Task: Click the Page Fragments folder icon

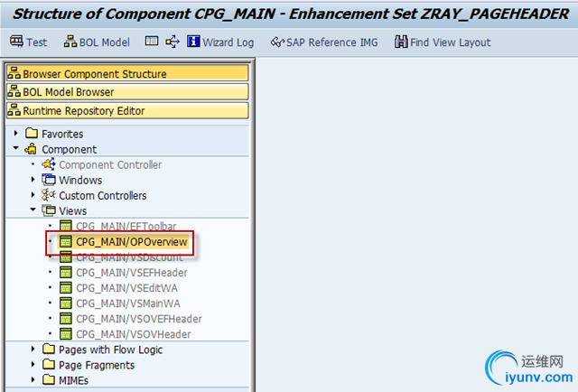Action: pyautogui.click(x=49, y=364)
